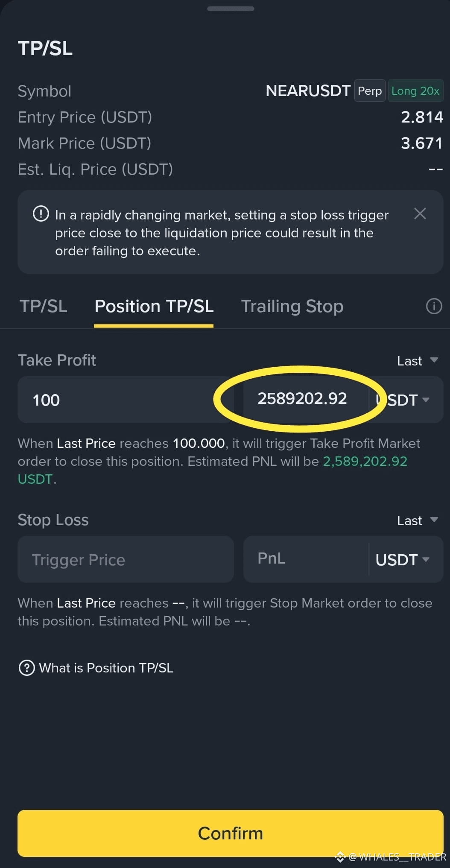Focus Stop Loss Trigger Price field
Viewport: 450px width, 868px height.
pyautogui.click(x=126, y=559)
